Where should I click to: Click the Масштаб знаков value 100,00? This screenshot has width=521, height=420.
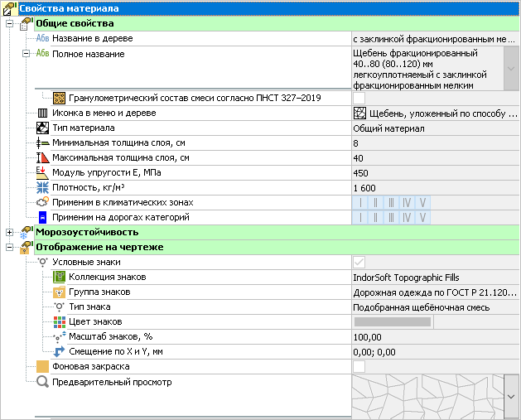pyautogui.click(x=436, y=337)
